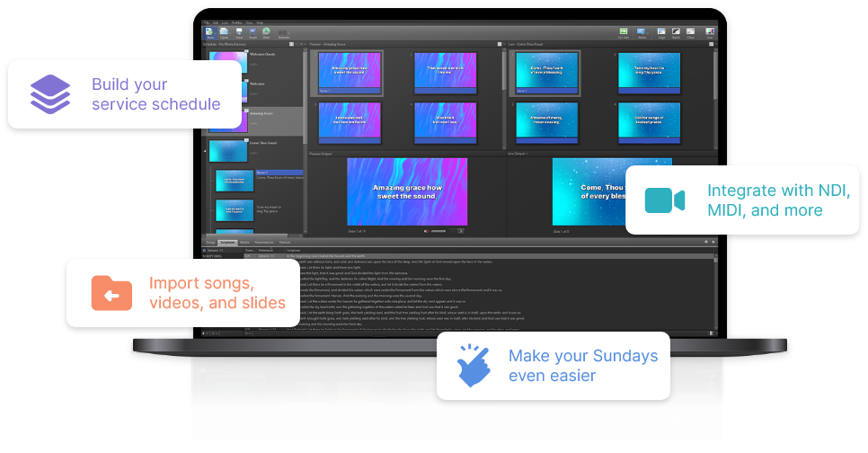The width and height of the screenshot is (868, 453).
Task: Expand the Alerts dropdown arrow
Action: [x=648, y=32]
